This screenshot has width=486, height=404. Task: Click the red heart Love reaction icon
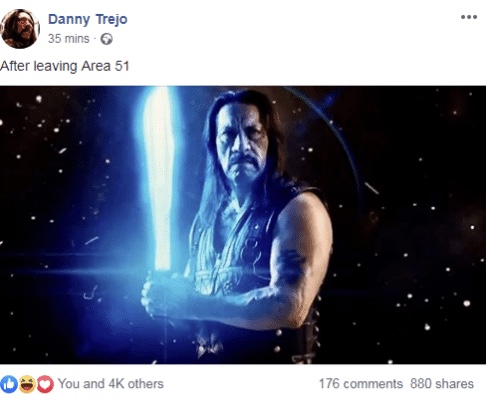tap(45, 384)
